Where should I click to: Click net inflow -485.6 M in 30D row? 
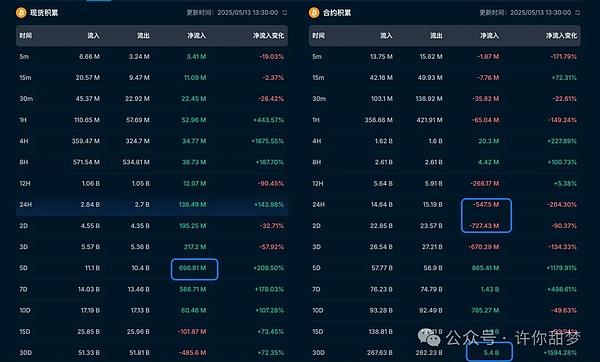192,353
